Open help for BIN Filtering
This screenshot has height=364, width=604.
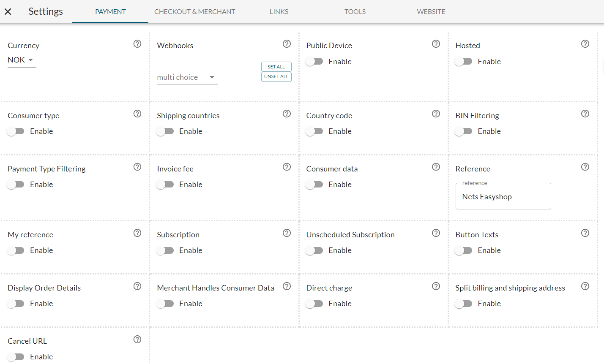pos(585,114)
